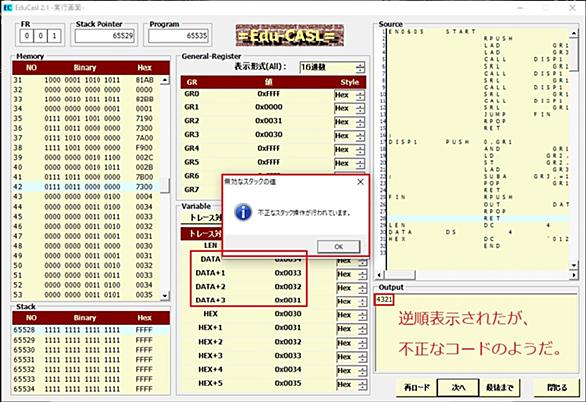Click the Memory list scrollbar thumb
The image size is (586, 402).
point(165,185)
